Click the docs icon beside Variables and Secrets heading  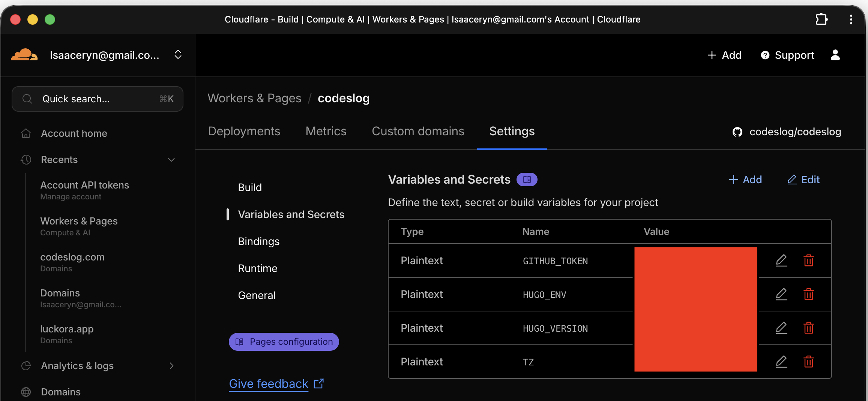(527, 180)
